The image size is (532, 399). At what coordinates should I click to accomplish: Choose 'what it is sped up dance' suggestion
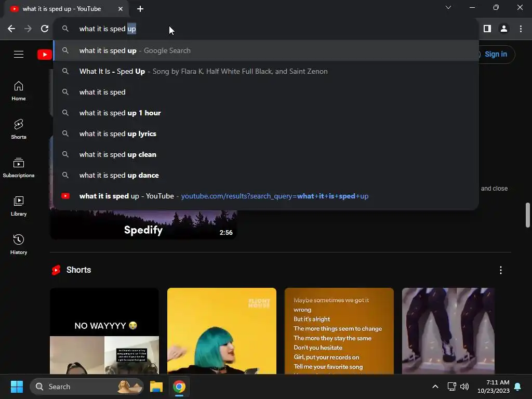(266, 175)
